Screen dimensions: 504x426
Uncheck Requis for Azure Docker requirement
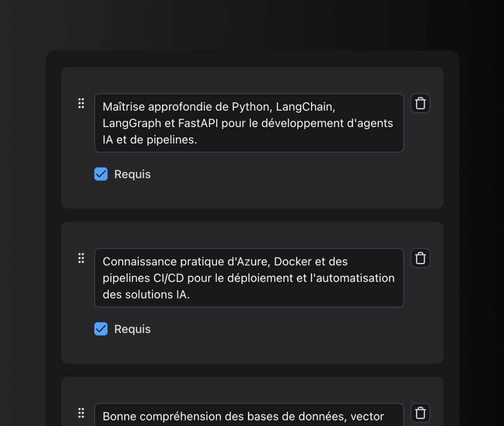[x=101, y=329]
